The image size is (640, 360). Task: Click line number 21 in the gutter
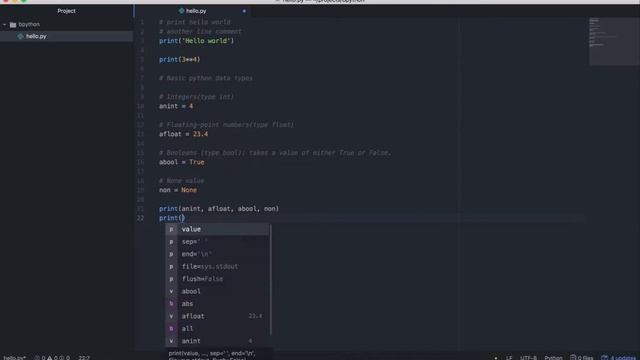(140, 209)
